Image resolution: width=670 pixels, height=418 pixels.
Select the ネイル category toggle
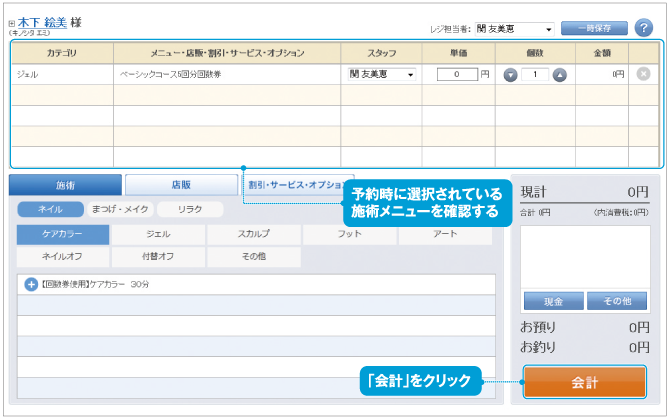coord(50,209)
